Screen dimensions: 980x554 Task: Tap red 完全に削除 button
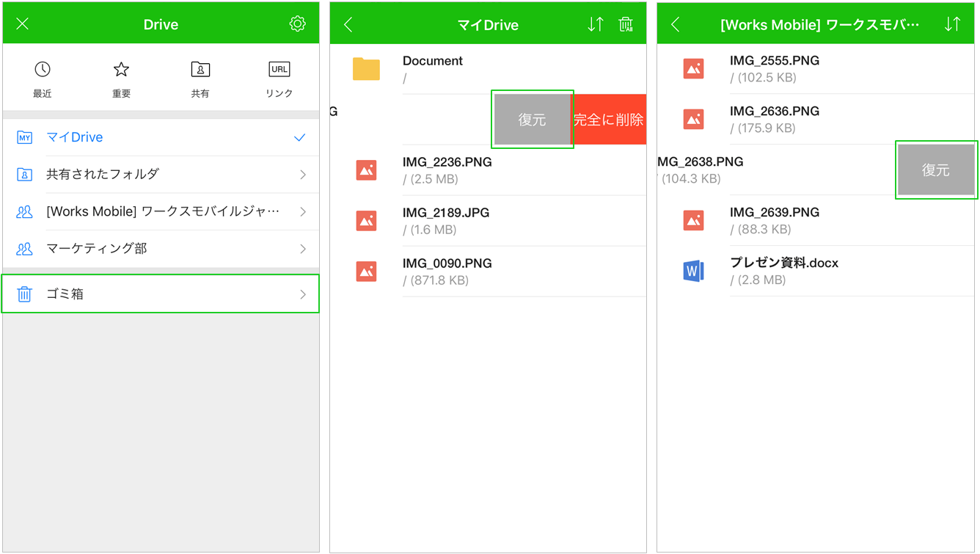[x=609, y=120]
